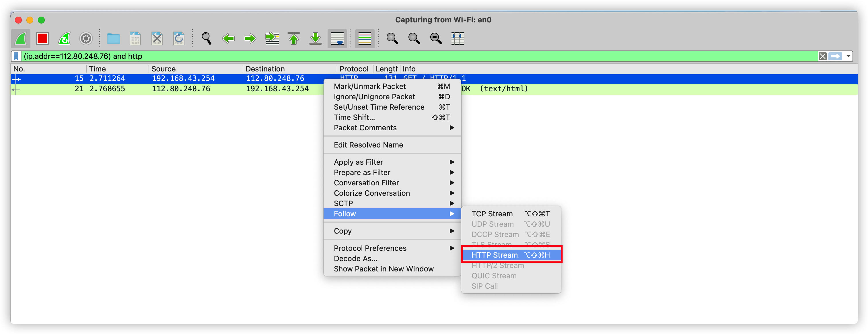Apply the display filter arrow button
Image resolution: width=868 pixels, height=334 pixels.
835,56
